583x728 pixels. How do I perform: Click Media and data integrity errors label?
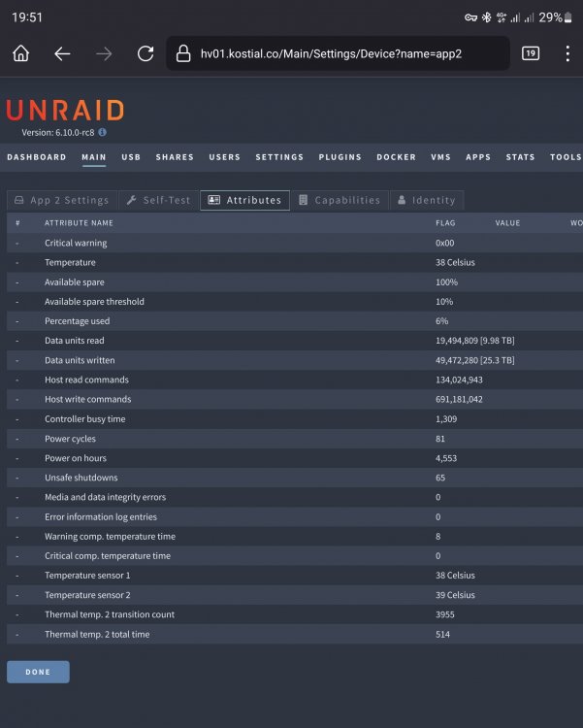106,497
